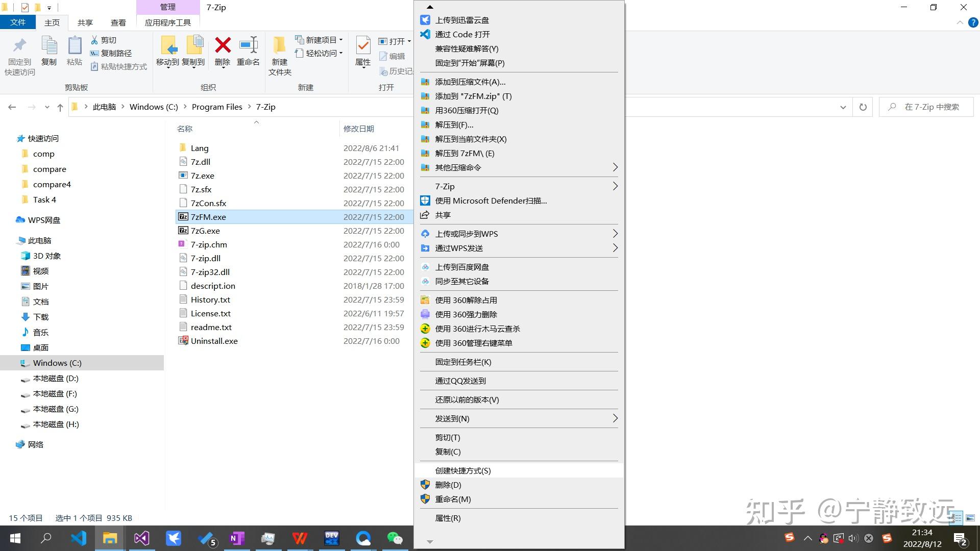
Task: Open the OneNote taskbar icon
Action: pos(237,538)
